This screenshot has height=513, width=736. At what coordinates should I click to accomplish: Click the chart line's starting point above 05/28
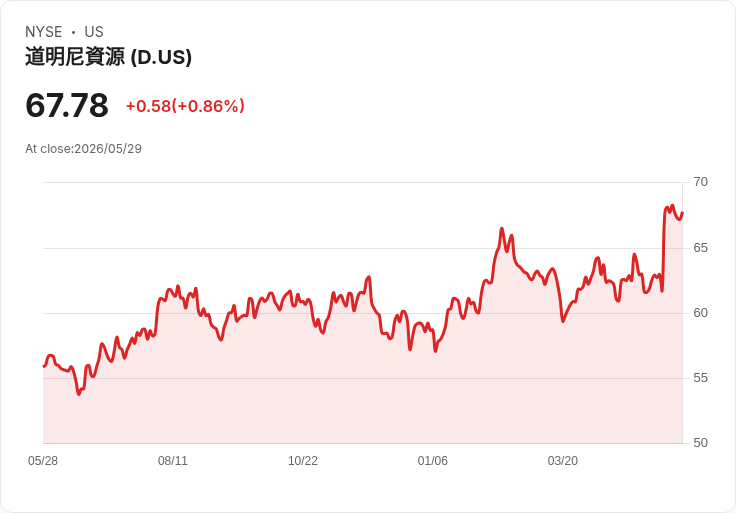(x=44, y=366)
